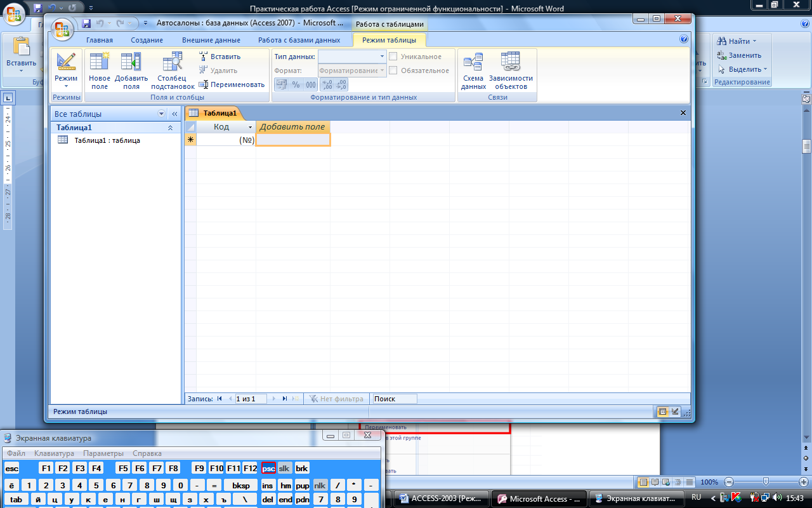This screenshot has height=508, width=812.
Task: Toggle nlk key on screen keyboard
Action: (320, 485)
